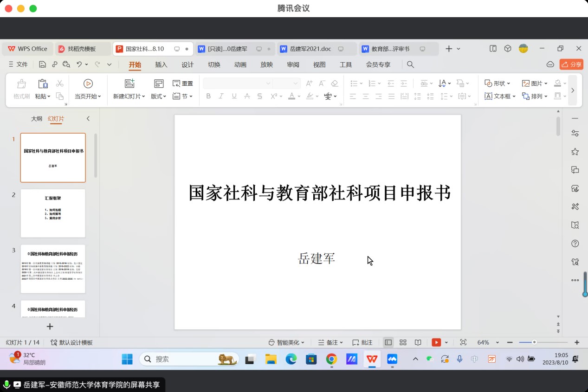This screenshot has width=588, height=392.
Task: Click the 分享 share button
Action: (571, 64)
